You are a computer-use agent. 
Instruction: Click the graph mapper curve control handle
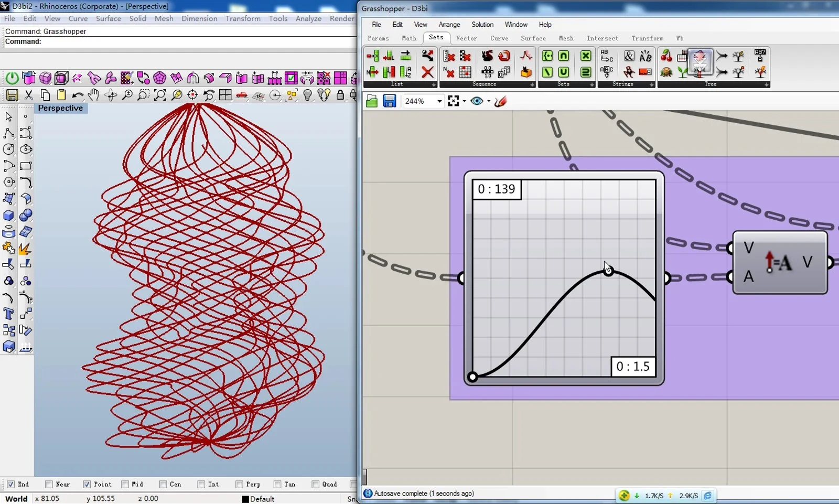point(608,271)
